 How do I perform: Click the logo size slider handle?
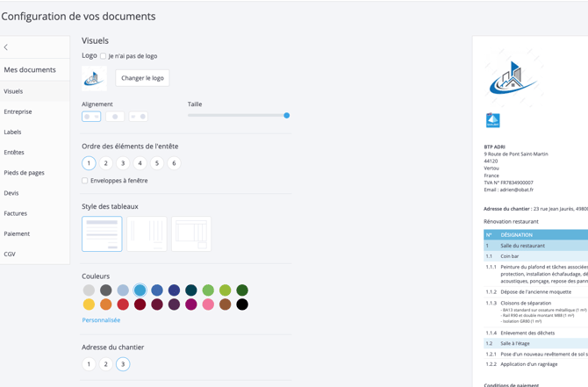click(286, 116)
